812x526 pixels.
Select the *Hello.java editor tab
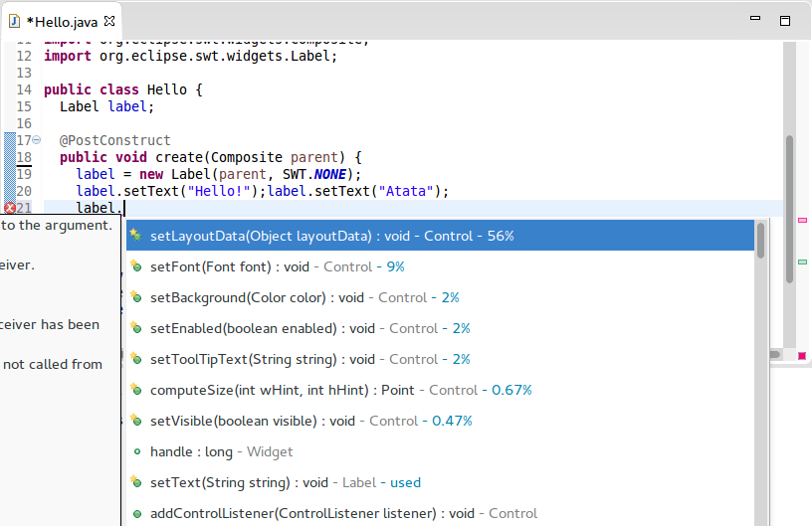point(62,20)
